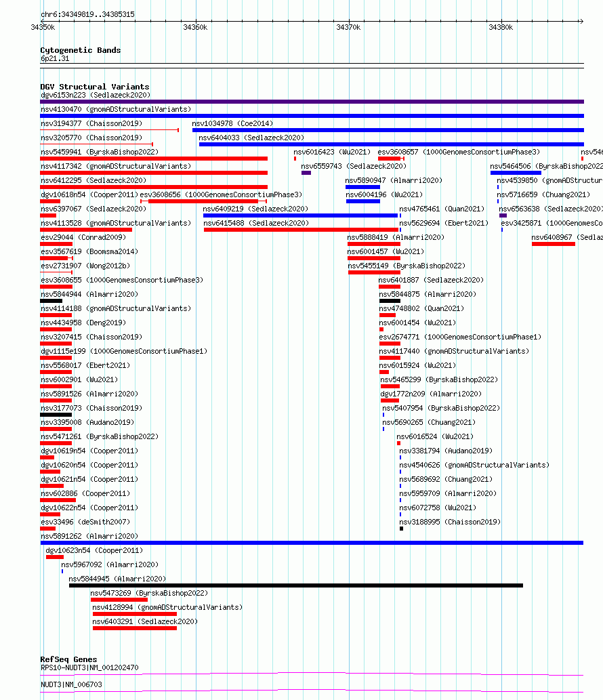This screenshot has height=700, width=603.
Task: Click dgv1772n209 (Almarri2020) variant
Action: tap(431, 395)
